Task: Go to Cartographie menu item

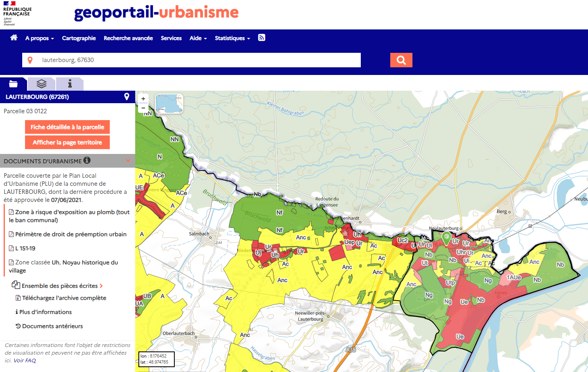Action: tap(79, 38)
